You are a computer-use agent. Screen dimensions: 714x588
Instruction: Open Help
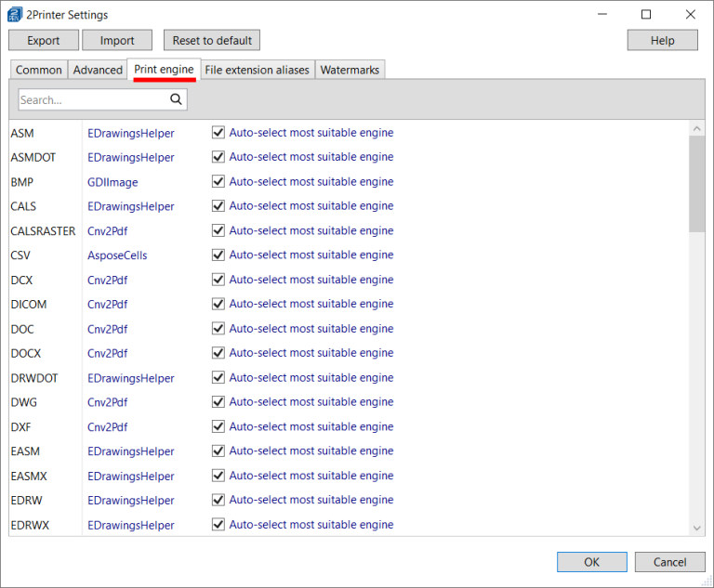click(662, 40)
